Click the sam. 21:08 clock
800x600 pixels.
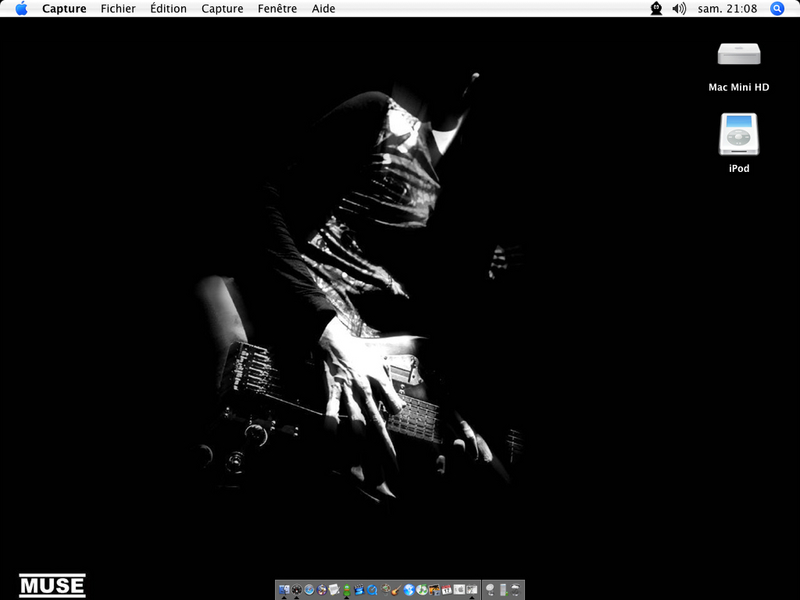pos(727,9)
